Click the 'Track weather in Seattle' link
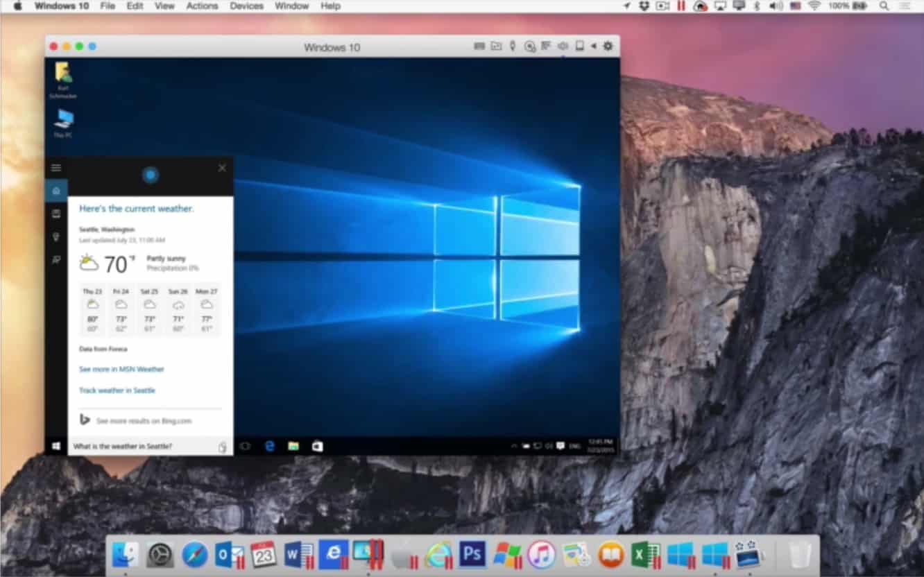 117,390
